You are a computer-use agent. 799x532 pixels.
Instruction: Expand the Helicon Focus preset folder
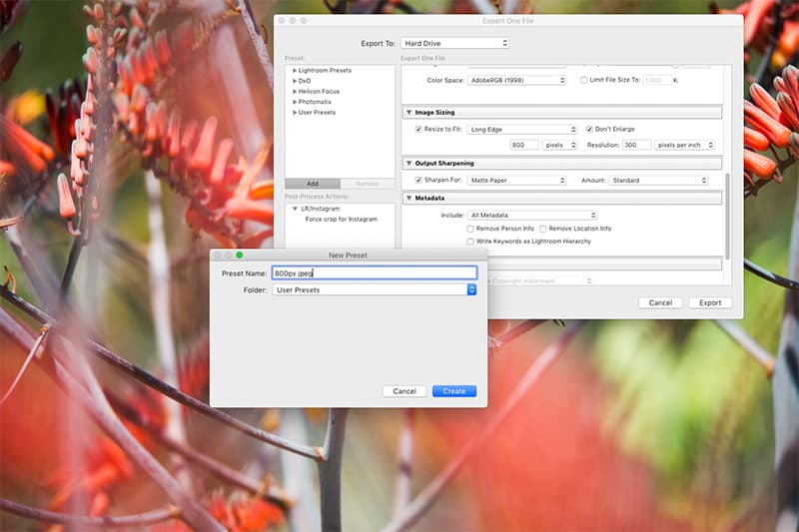pyautogui.click(x=295, y=92)
